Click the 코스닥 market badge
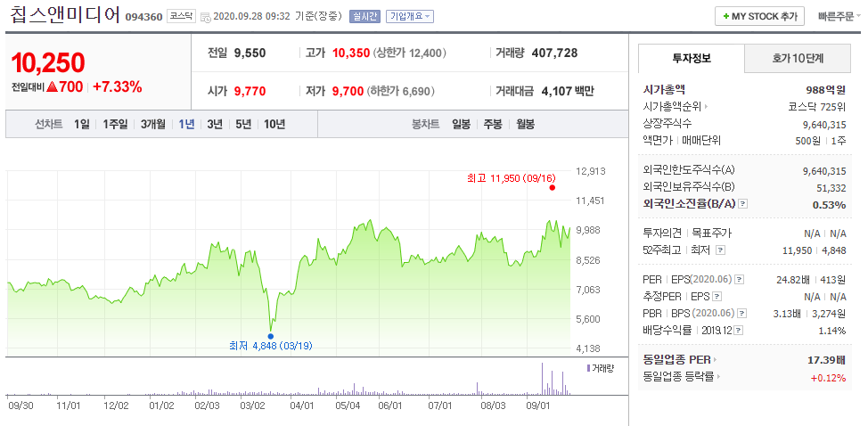This screenshot has height=426, width=868. (182, 16)
